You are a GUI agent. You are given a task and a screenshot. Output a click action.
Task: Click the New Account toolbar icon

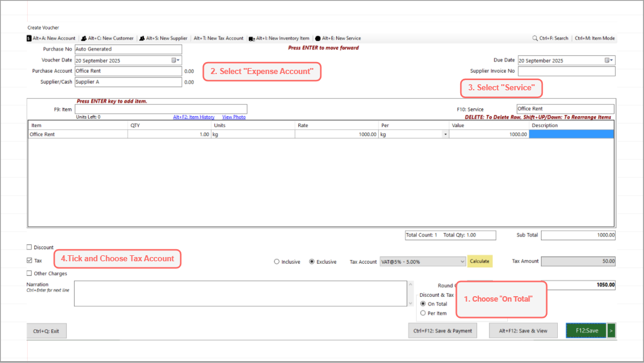pyautogui.click(x=29, y=38)
